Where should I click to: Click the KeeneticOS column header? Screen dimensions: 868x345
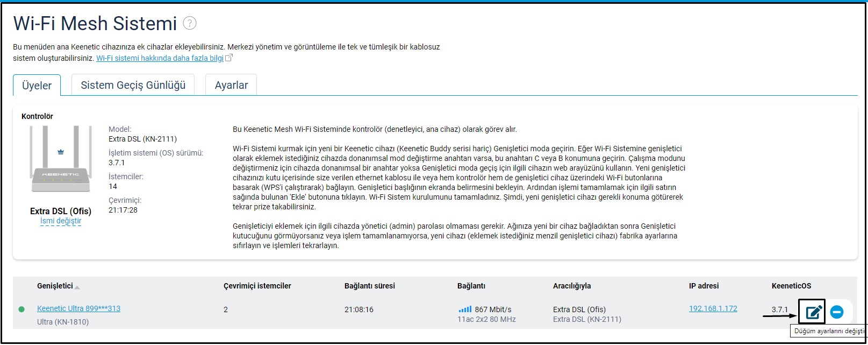pyautogui.click(x=791, y=286)
